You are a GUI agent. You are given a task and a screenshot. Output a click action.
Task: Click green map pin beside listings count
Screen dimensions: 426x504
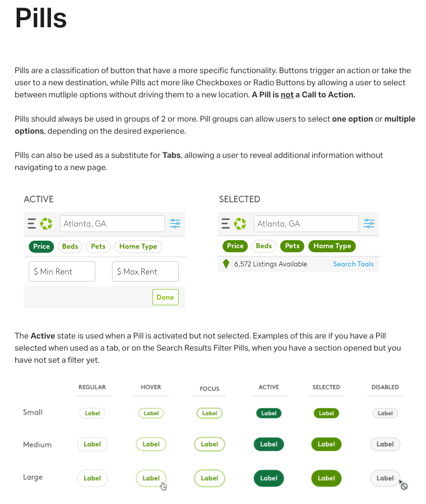(226, 264)
